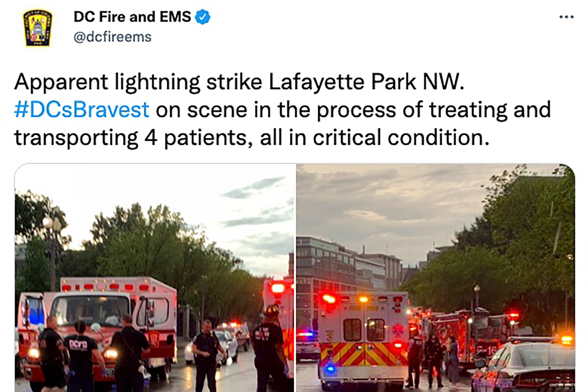Click the blue verified checkmark badge
Screen dimensions: 588x392
coord(203,17)
